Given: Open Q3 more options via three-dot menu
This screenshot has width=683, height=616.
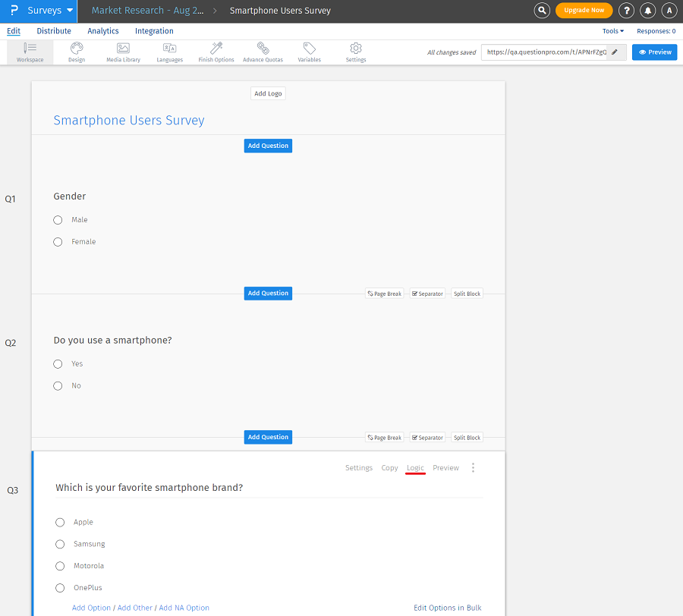Looking at the screenshot, I should [x=473, y=467].
